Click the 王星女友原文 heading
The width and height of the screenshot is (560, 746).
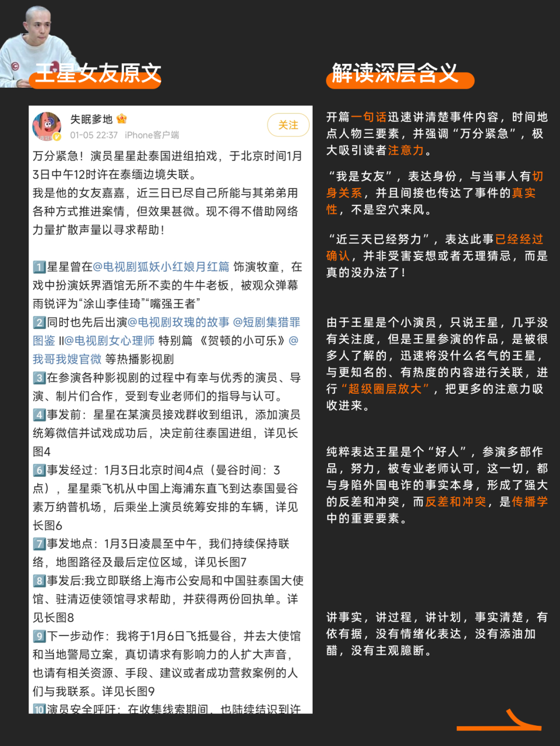(x=99, y=74)
